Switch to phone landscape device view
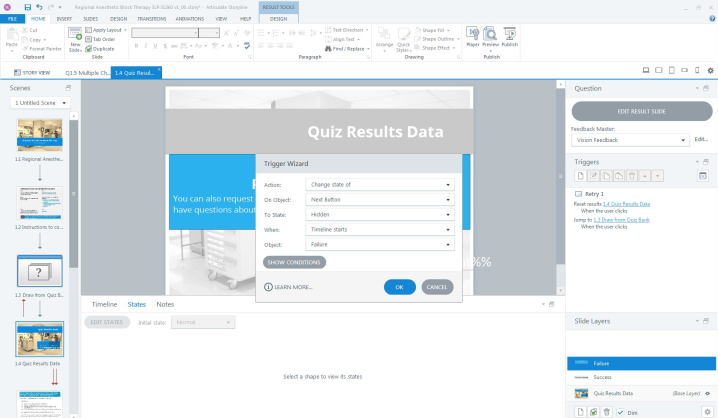718x418 pixels. pyautogui.click(x=684, y=71)
